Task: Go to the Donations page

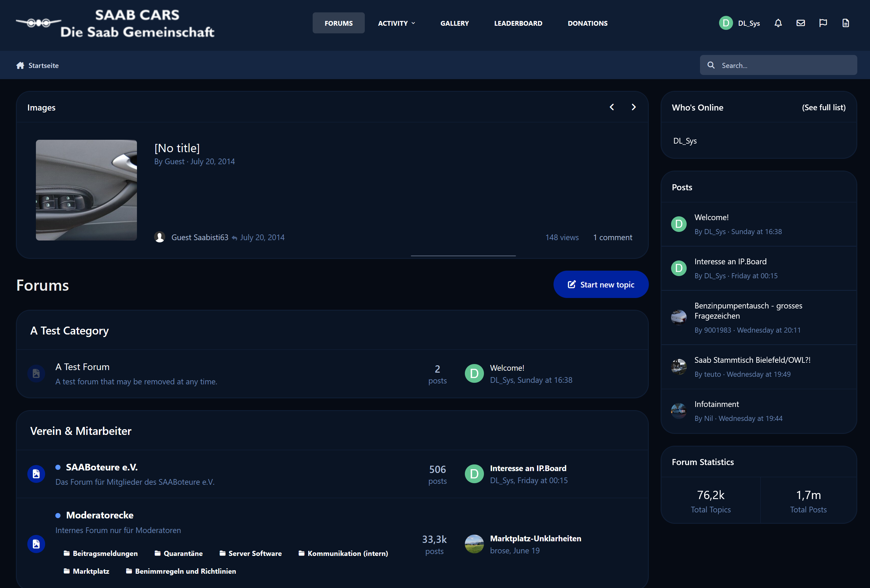Action: (588, 23)
